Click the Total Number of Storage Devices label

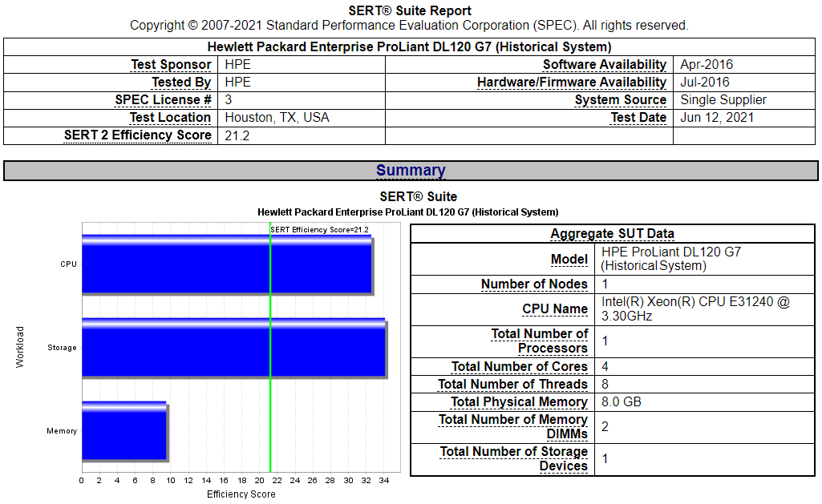pos(514,458)
